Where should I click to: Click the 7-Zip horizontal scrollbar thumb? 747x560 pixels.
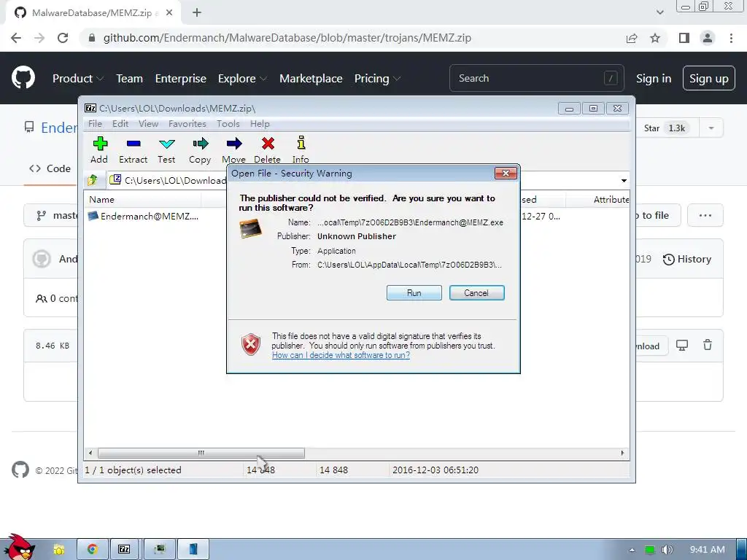201,453
